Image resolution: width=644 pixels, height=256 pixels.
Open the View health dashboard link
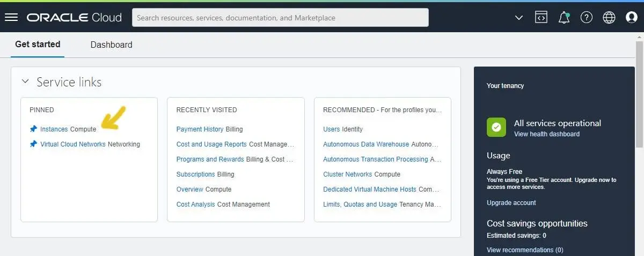click(547, 134)
